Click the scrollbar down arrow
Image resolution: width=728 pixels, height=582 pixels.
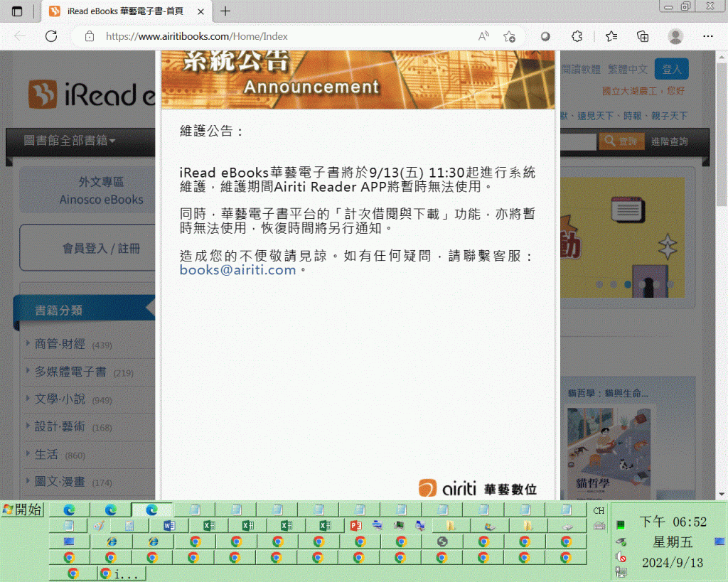click(721, 494)
